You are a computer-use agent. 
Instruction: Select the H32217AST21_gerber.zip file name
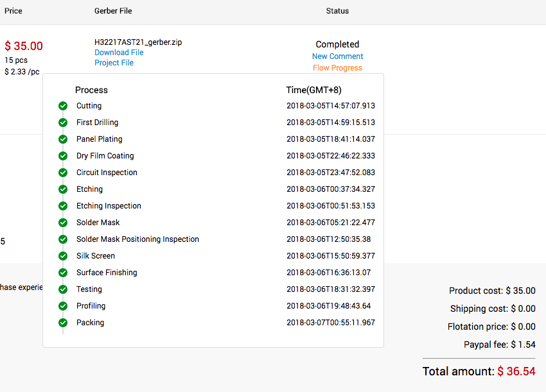click(138, 42)
